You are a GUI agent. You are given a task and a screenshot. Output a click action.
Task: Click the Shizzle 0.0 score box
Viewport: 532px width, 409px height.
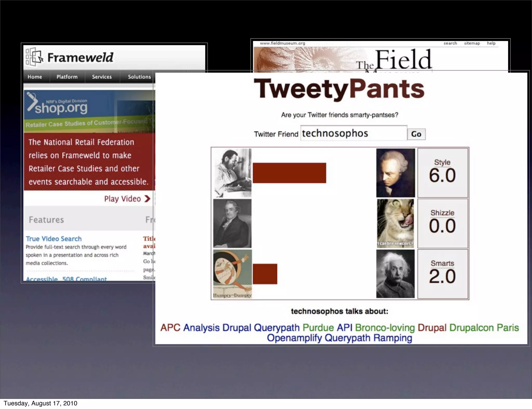click(443, 223)
